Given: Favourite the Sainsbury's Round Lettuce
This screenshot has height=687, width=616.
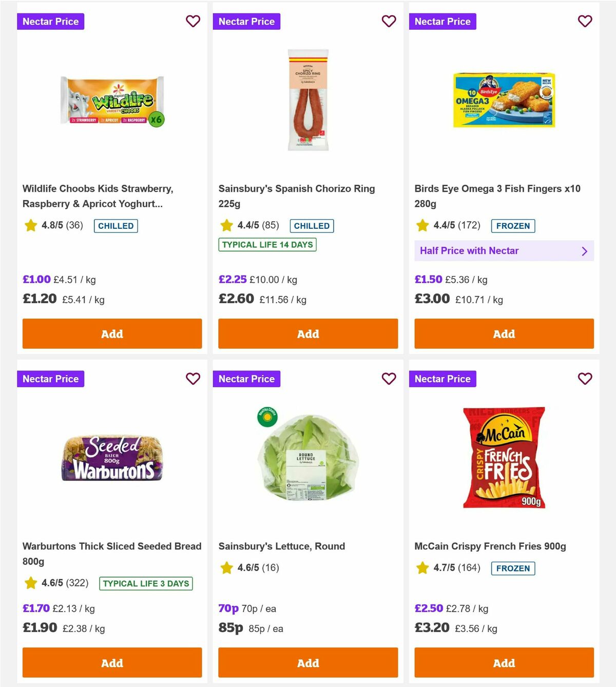Looking at the screenshot, I should click(x=389, y=379).
